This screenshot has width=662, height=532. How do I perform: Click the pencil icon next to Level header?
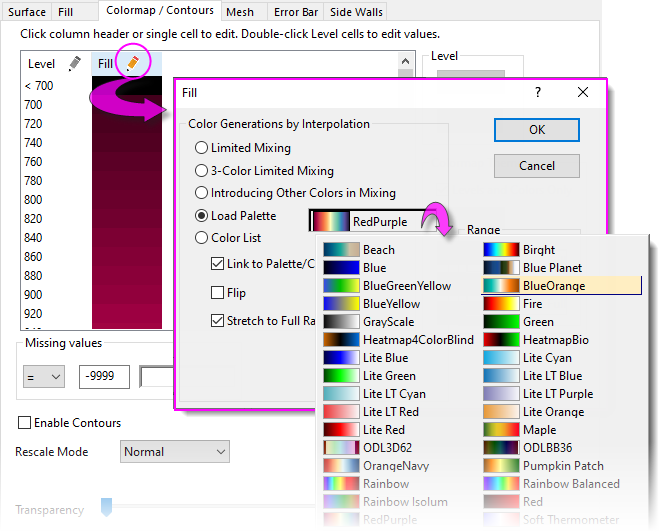[x=74, y=64]
